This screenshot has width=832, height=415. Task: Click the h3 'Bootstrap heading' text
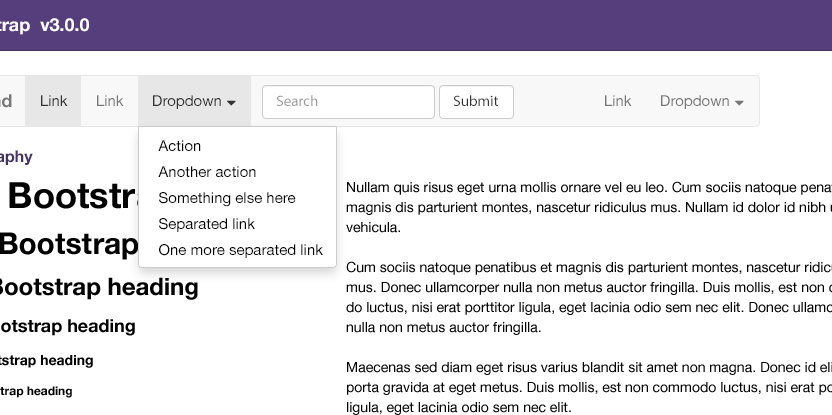pyautogui.click(x=99, y=287)
